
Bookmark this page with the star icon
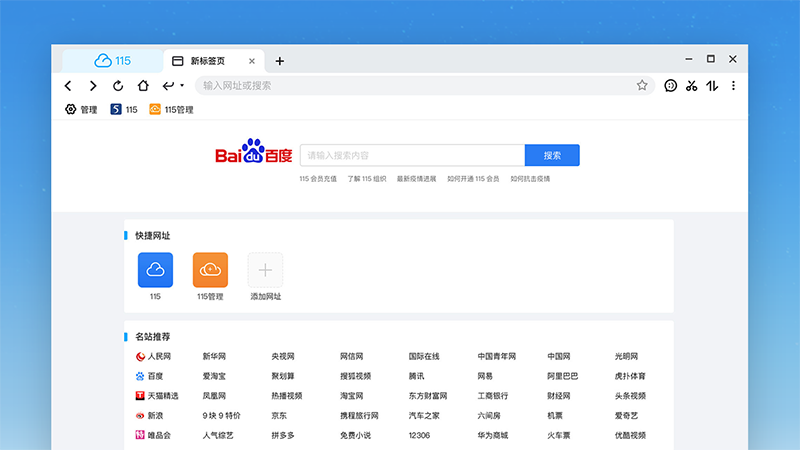click(642, 86)
